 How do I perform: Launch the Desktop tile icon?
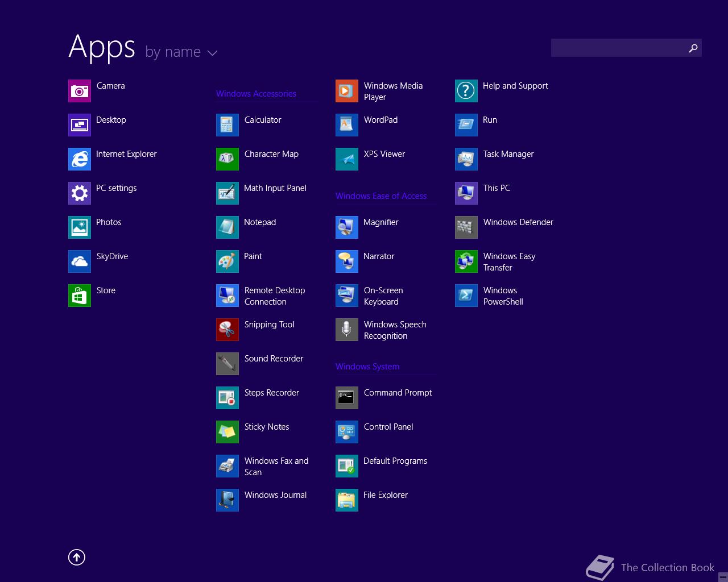coord(80,125)
